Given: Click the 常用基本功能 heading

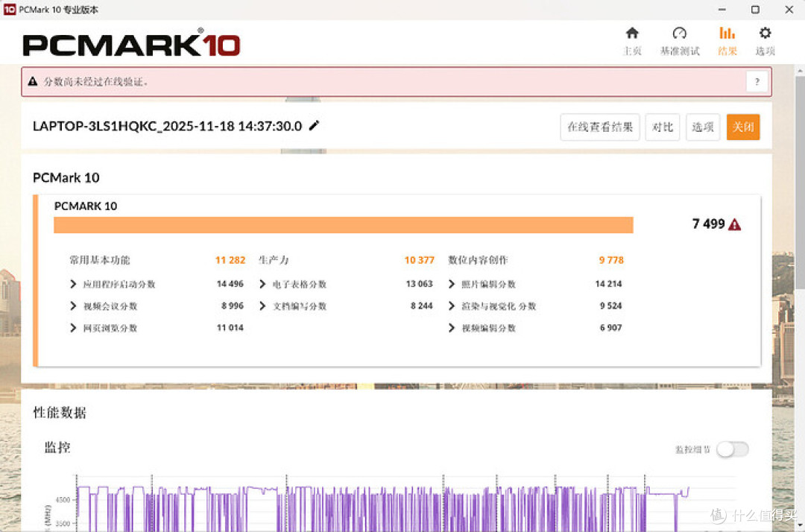Looking at the screenshot, I should pos(100,260).
